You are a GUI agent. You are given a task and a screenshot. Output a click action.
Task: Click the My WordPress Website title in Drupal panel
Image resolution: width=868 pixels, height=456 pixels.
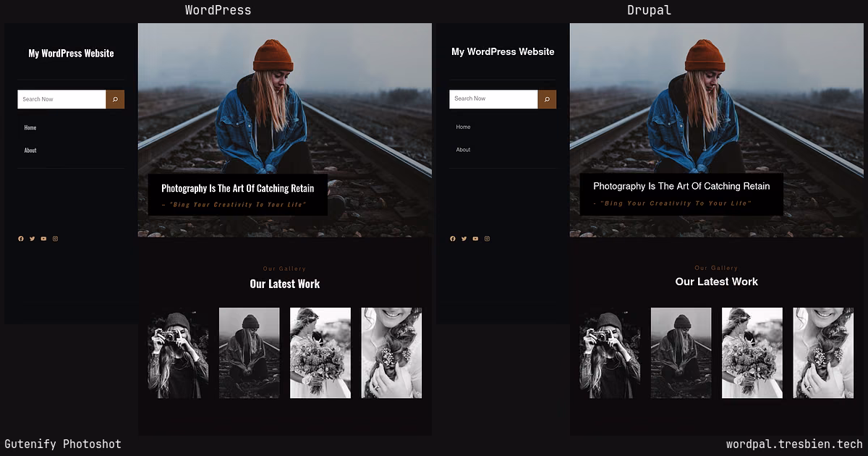503,52
